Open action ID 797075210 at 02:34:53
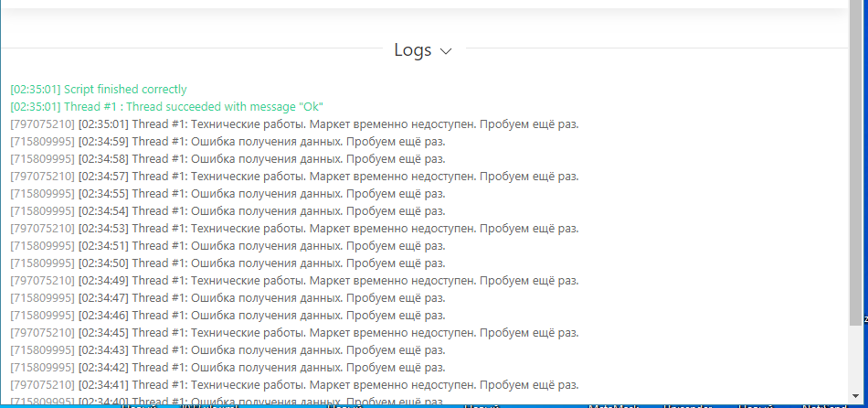The height and width of the screenshot is (408, 868). tap(42, 229)
